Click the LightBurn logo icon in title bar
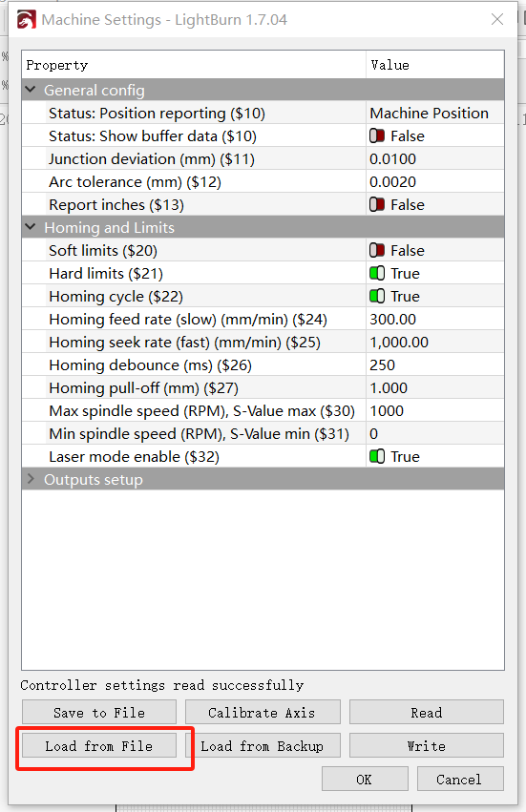The width and height of the screenshot is (526, 812). [x=26, y=20]
